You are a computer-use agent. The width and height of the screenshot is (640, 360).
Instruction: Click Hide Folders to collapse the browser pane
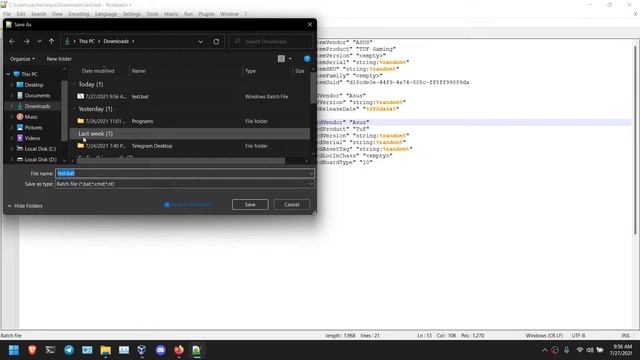(25, 206)
